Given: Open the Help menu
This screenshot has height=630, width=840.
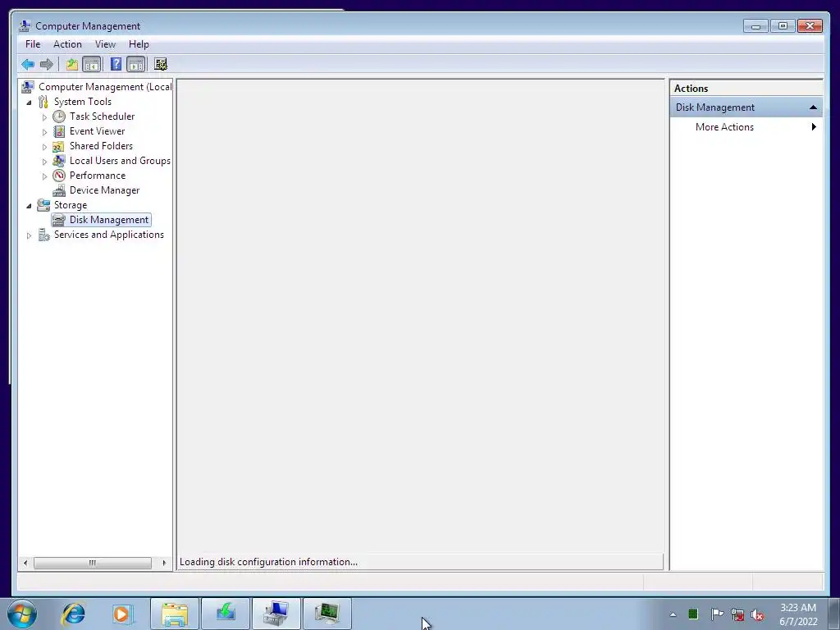Looking at the screenshot, I should point(139,44).
